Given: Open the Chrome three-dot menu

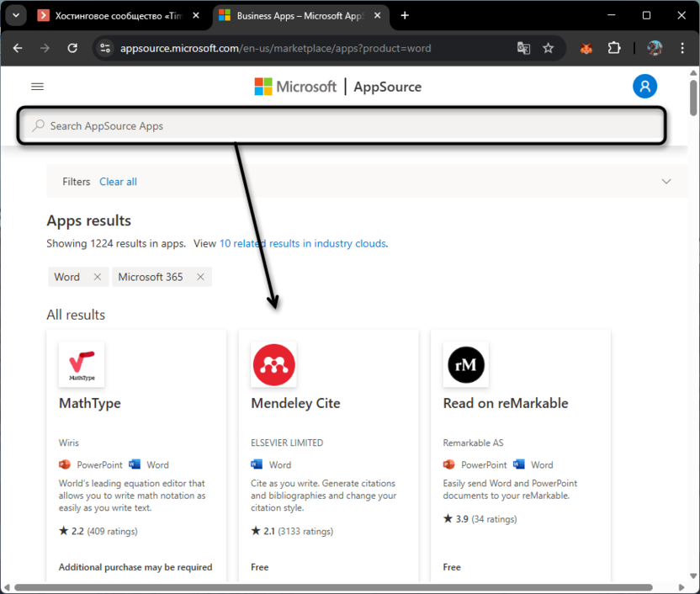Looking at the screenshot, I should [x=682, y=48].
